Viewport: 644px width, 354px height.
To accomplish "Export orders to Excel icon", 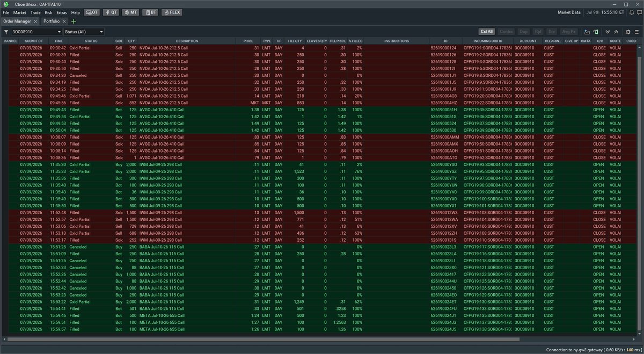I will [x=596, y=32].
